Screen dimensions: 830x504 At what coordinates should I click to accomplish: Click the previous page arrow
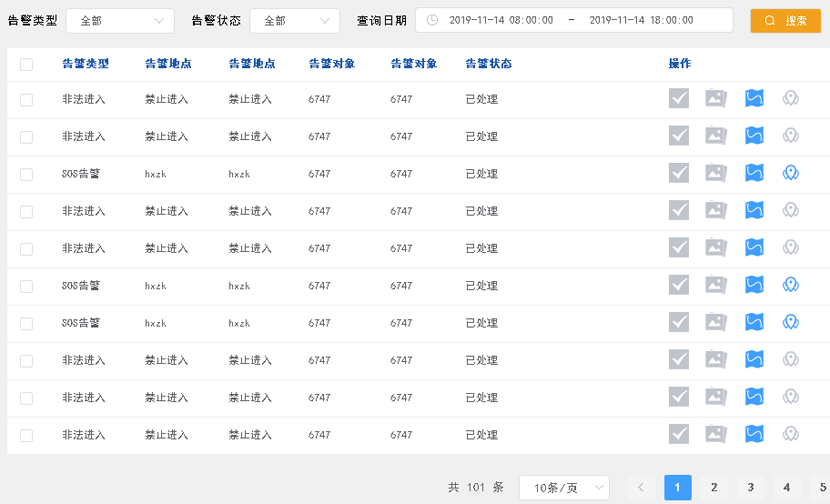(x=641, y=488)
